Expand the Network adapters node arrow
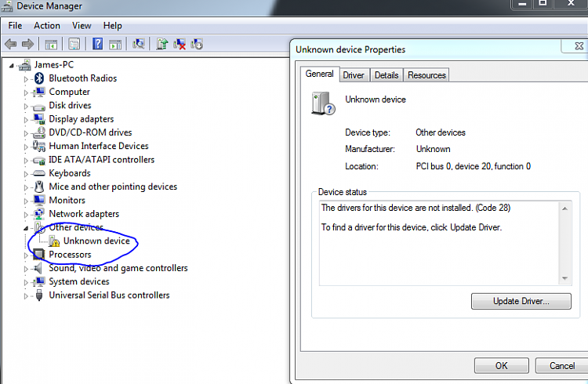Image resolution: width=588 pixels, height=384 pixels. (x=26, y=215)
